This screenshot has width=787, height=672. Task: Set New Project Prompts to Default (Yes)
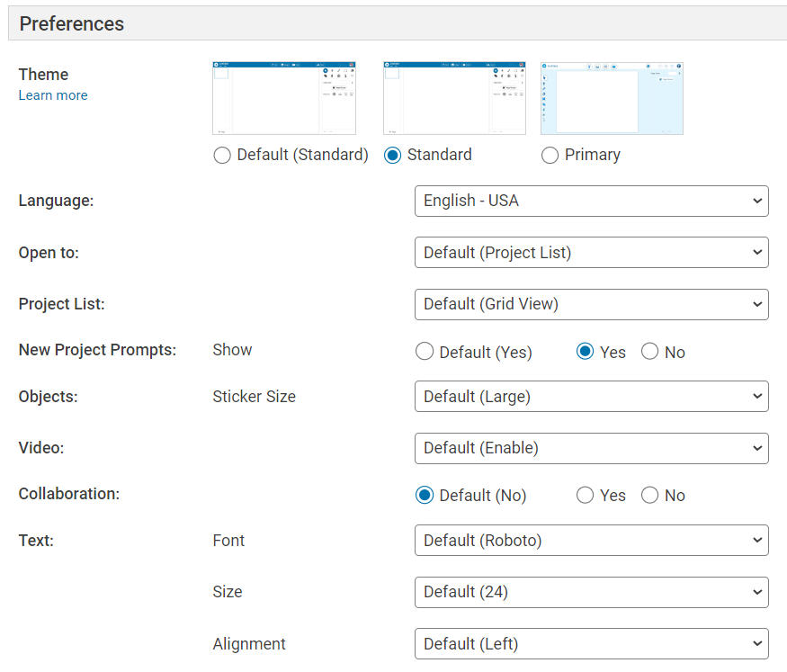click(425, 352)
